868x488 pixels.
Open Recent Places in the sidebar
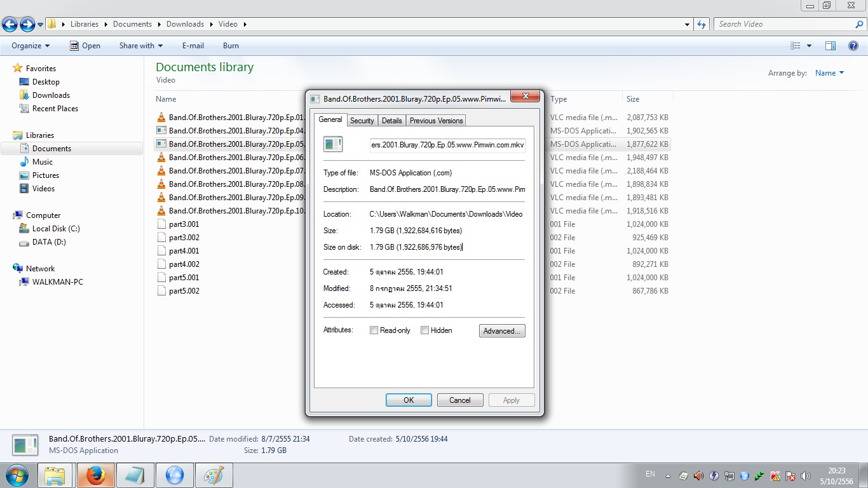tap(55, 109)
